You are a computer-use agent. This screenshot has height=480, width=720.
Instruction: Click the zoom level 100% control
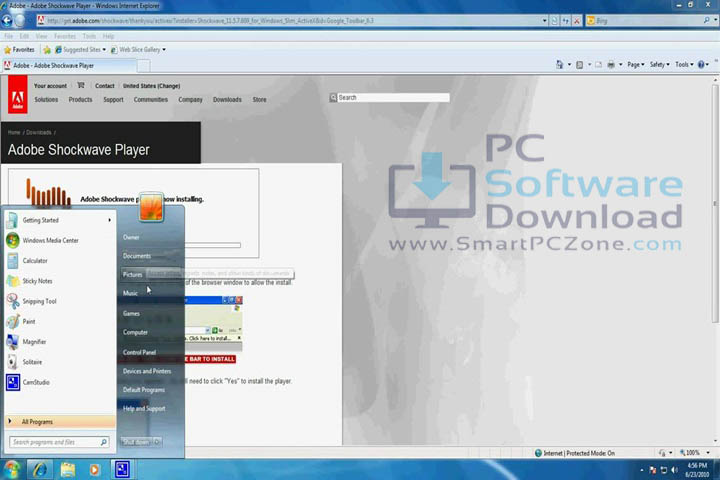694,453
